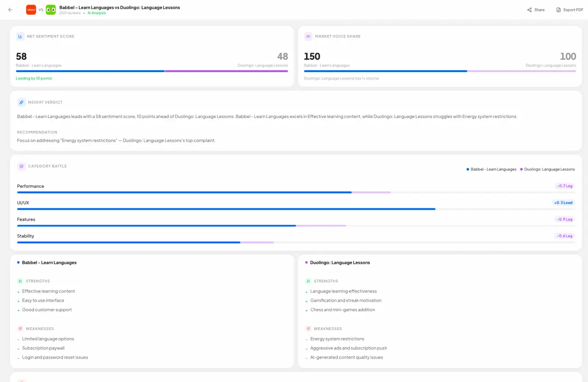This screenshot has height=382, width=588.
Task: Click Duolingo strengths thumbs-up icon
Action: point(308,281)
